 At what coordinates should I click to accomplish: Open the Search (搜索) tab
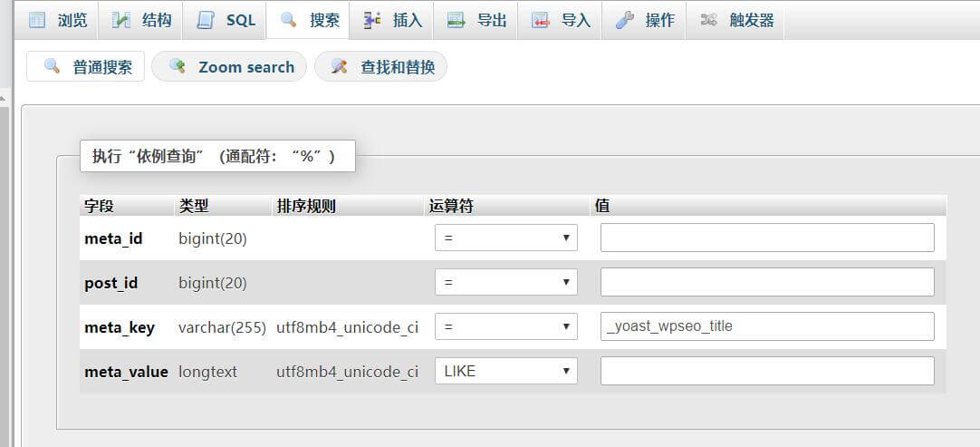[x=309, y=20]
